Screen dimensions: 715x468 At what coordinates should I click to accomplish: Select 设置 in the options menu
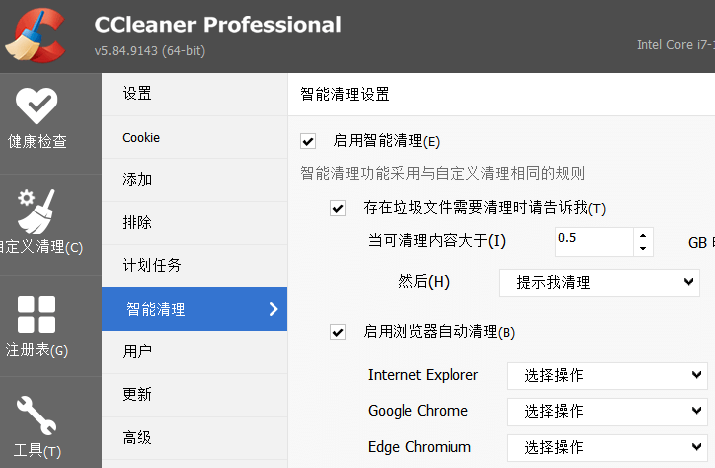194,94
